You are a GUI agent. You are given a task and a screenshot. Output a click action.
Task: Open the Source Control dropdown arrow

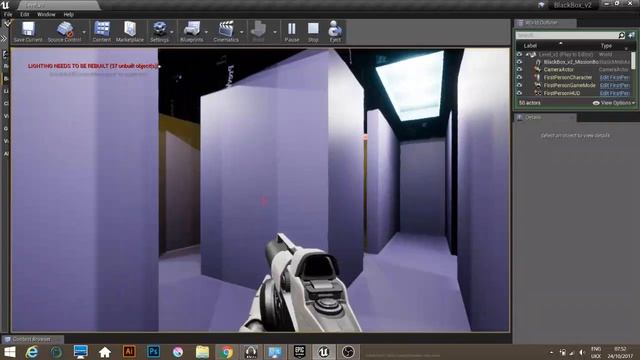(84, 32)
